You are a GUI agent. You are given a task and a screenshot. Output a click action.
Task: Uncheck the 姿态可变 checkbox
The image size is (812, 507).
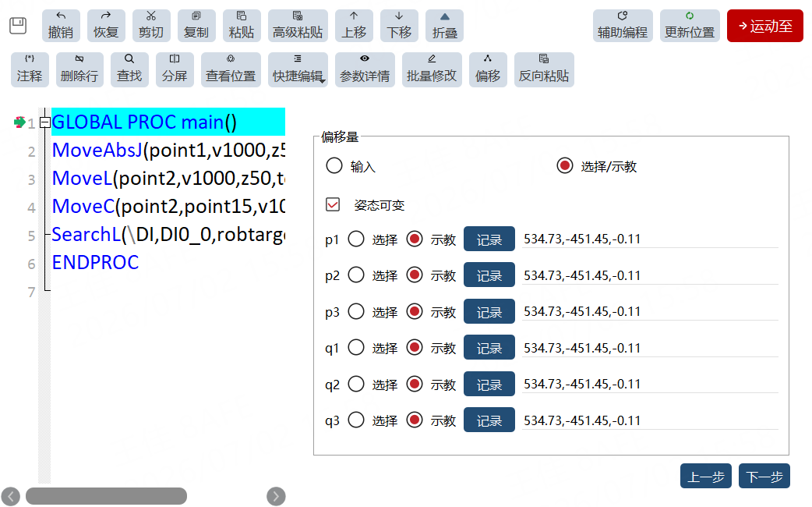pos(333,205)
